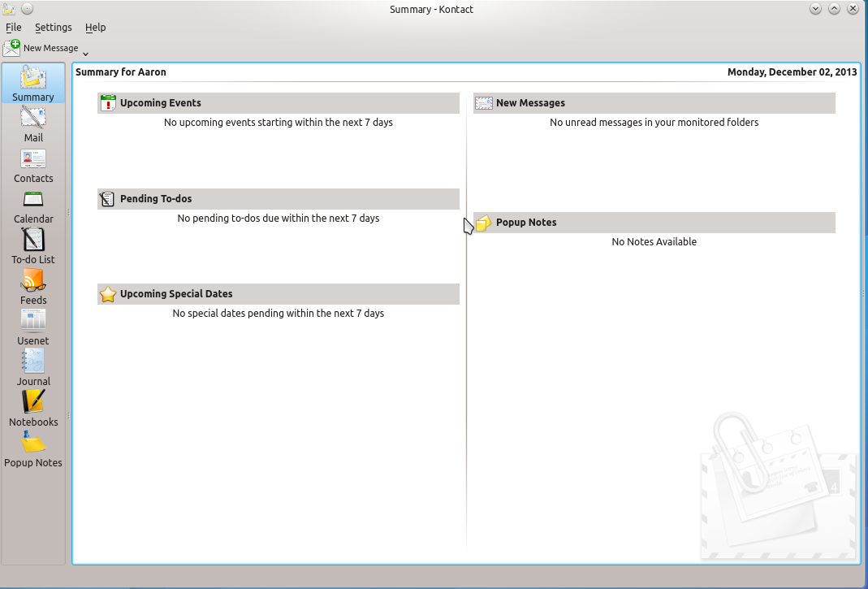Click the Upcoming Events calendar icon
Image resolution: width=868 pixels, height=589 pixels.
tap(108, 103)
